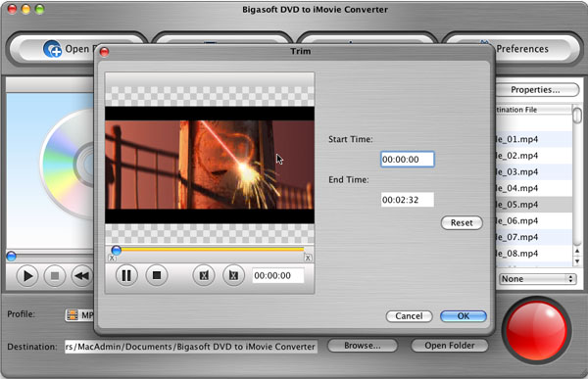Start conversion with the big red button
This screenshot has width=588, height=379.
tap(537, 330)
